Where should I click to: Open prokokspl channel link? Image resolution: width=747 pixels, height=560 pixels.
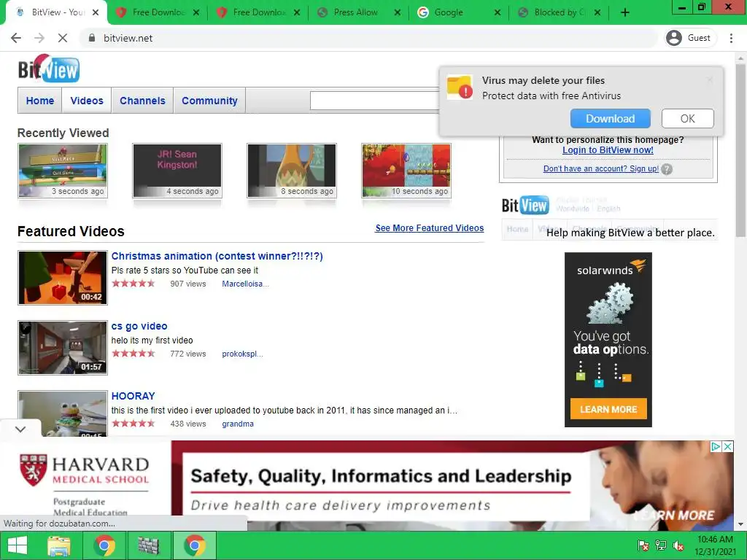click(242, 354)
